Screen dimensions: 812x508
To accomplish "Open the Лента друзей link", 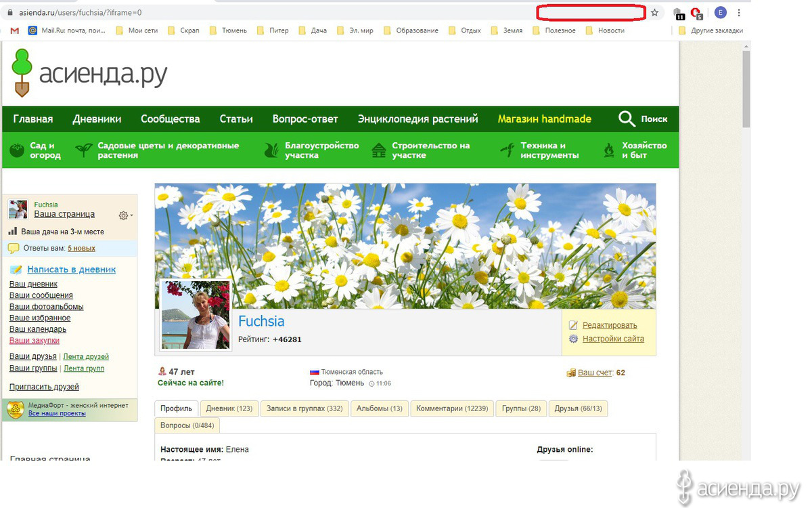I will [x=86, y=357].
